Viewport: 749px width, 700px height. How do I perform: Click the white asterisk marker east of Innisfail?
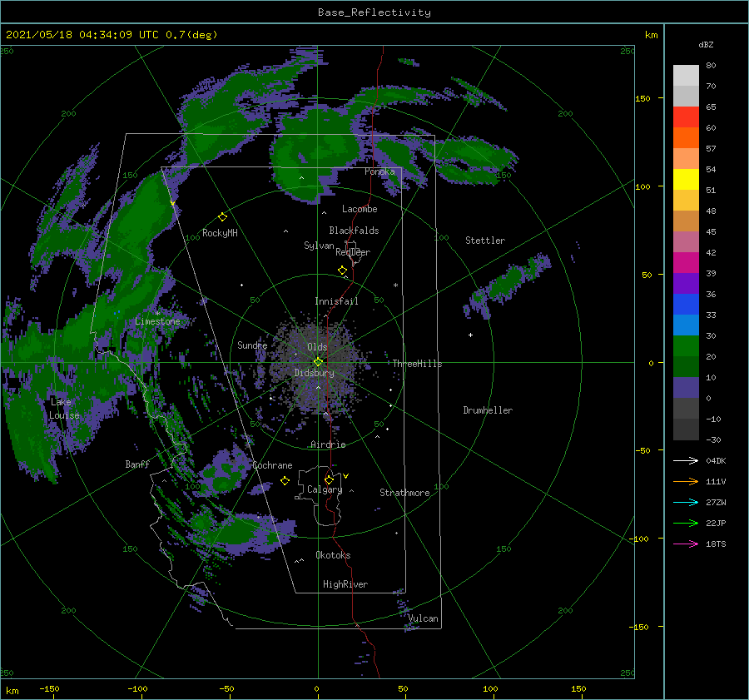click(x=395, y=285)
